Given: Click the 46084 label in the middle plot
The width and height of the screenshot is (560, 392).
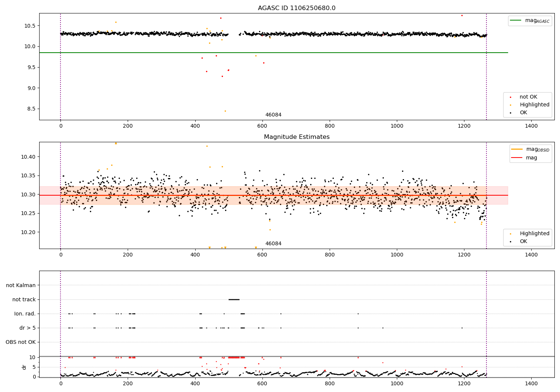Looking at the screenshot, I should (273, 244).
